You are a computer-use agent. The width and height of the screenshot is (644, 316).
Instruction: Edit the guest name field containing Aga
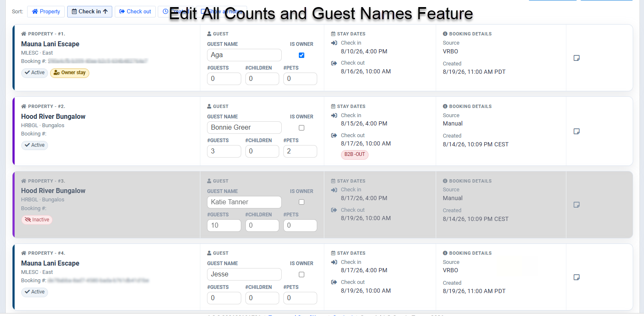(244, 55)
